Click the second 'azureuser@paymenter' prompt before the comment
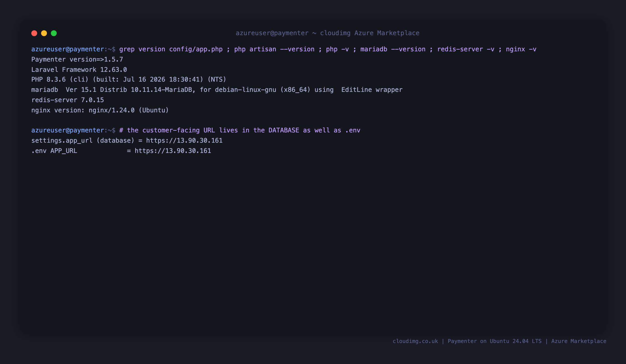Screen dimensions: 626x364 click(x=67, y=130)
